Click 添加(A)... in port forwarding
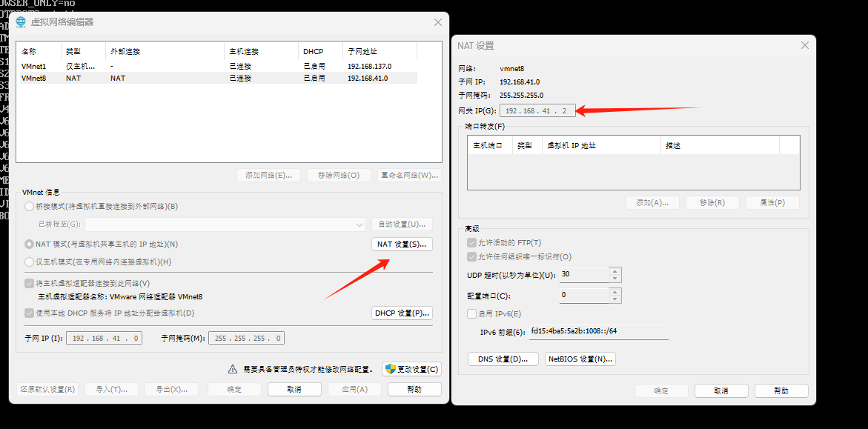Image resolution: width=868 pixels, height=429 pixels. pyautogui.click(x=652, y=202)
